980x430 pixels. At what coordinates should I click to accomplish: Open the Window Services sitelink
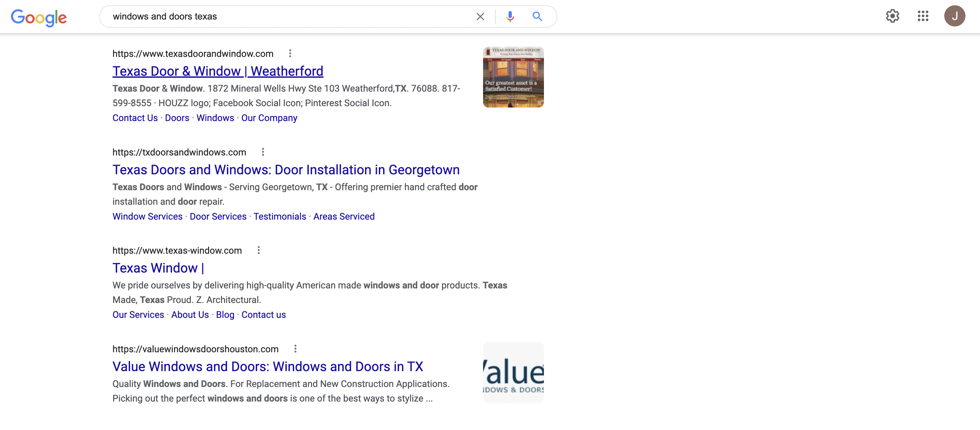coord(147,216)
